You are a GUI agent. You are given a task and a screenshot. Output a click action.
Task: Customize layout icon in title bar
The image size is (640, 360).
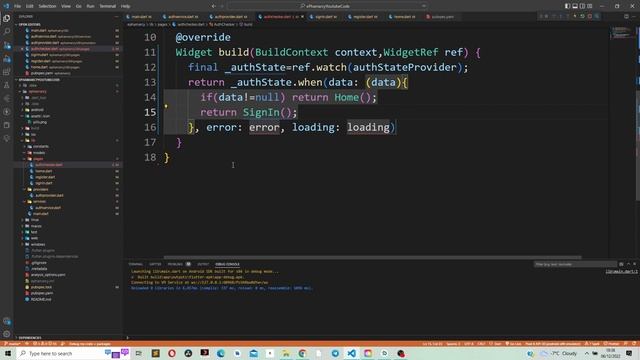click(590, 6)
